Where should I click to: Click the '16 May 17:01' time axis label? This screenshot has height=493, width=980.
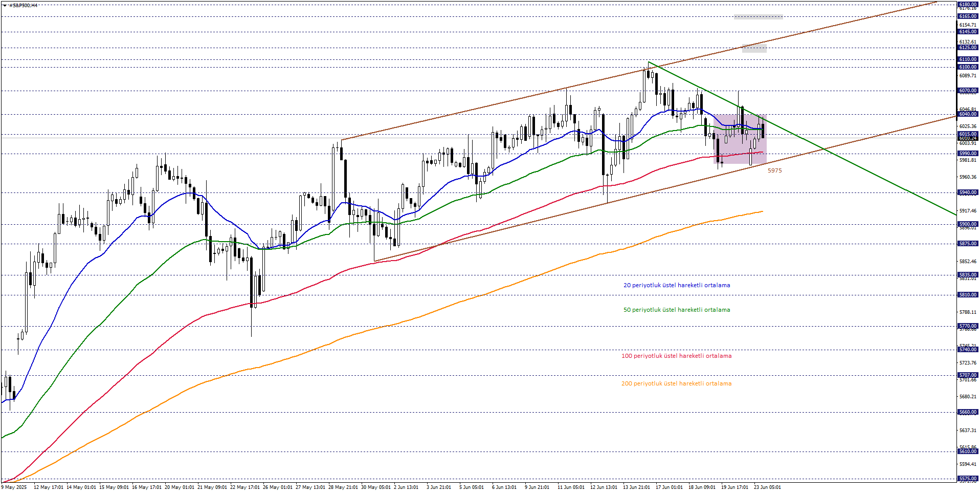[147, 487]
